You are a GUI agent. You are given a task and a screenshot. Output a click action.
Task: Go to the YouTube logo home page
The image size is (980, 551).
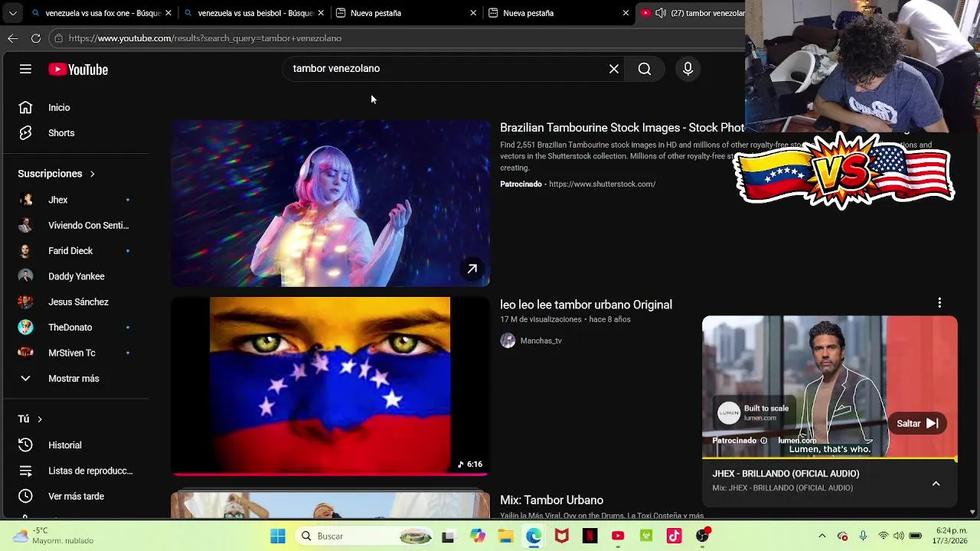point(78,70)
